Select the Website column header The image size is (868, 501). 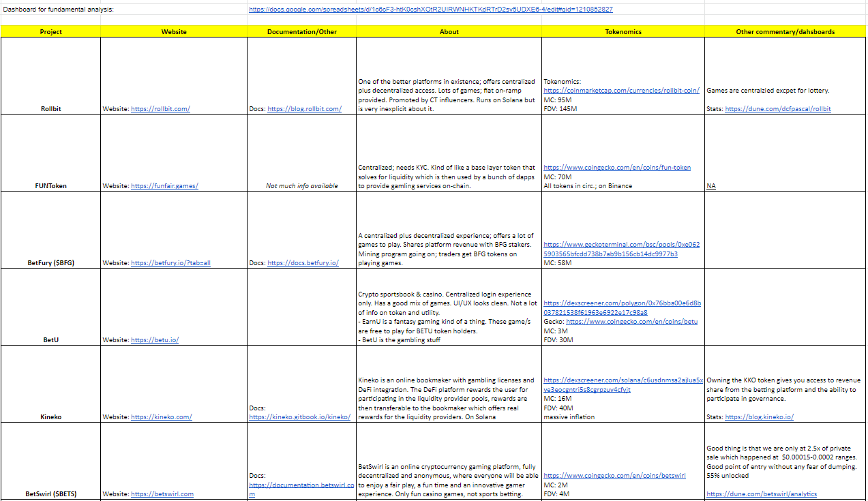[174, 31]
